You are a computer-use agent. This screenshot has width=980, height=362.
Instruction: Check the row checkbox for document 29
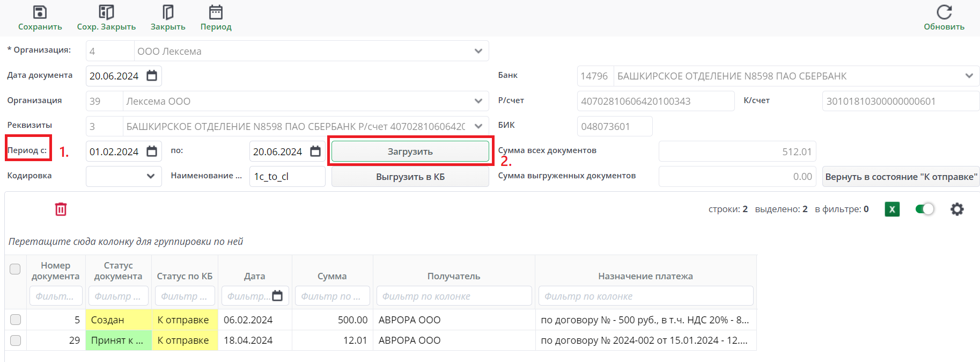(16, 341)
